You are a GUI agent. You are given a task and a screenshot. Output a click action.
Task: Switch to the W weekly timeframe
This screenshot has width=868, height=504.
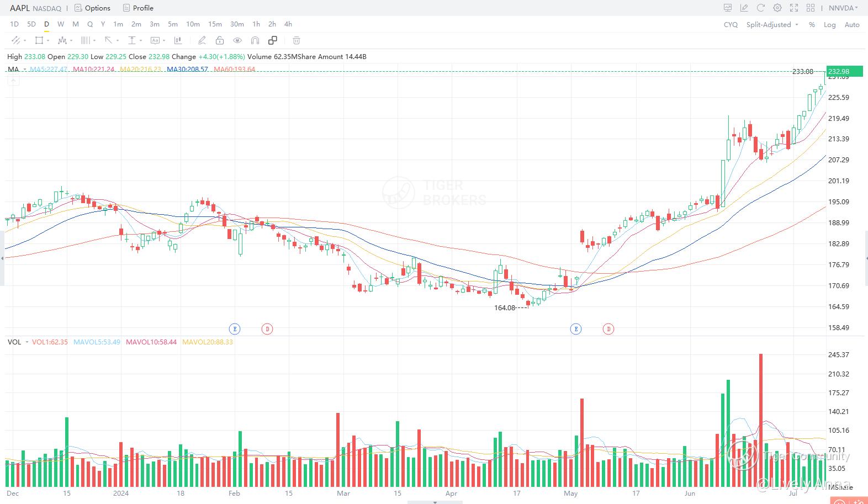tap(61, 24)
